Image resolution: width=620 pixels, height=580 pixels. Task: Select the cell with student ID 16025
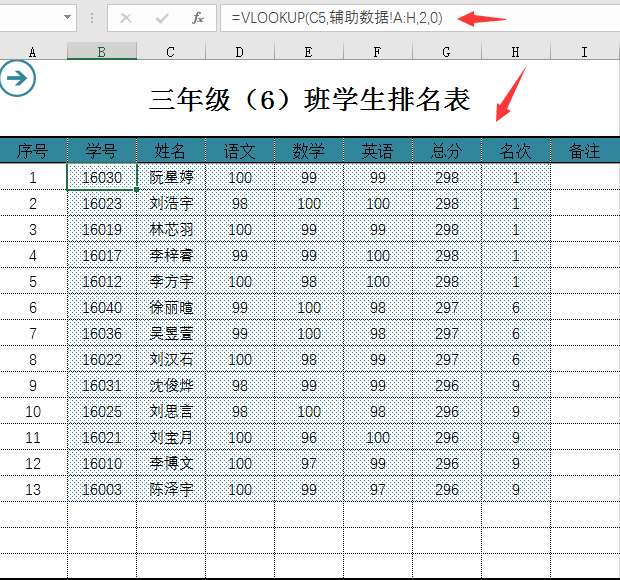click(x=102, y=412)
